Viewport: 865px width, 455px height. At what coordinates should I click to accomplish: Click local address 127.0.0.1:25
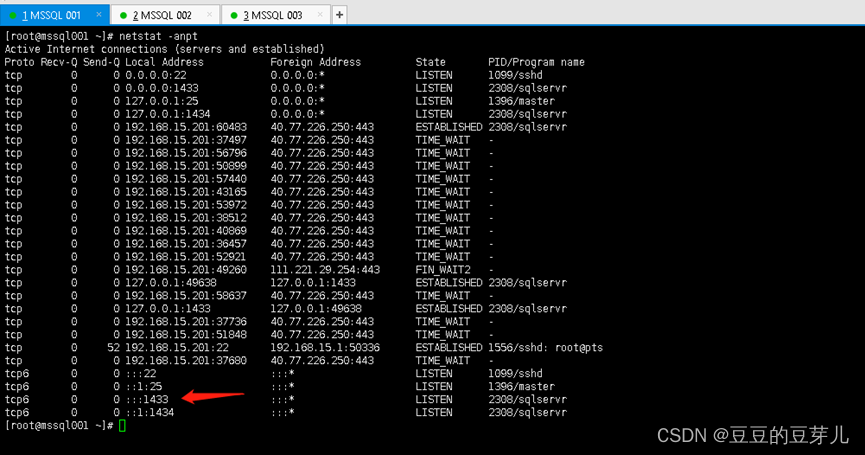[162, 101]
